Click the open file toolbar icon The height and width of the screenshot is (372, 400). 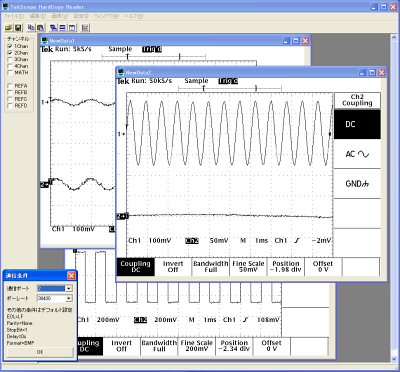(x=9, y=27)
